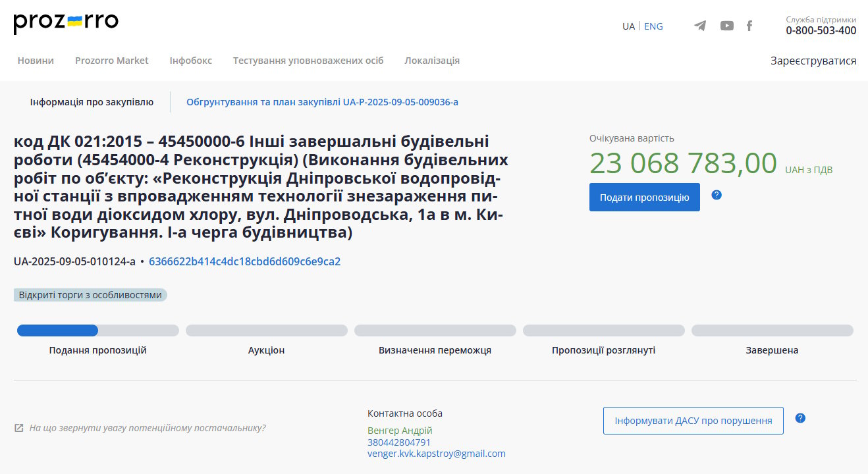Open the Обгрунтування та план закупівлі link
Image resolution: width=868 pixels, height=474 pixels.
pyautogui.click(x=322, y=102)
